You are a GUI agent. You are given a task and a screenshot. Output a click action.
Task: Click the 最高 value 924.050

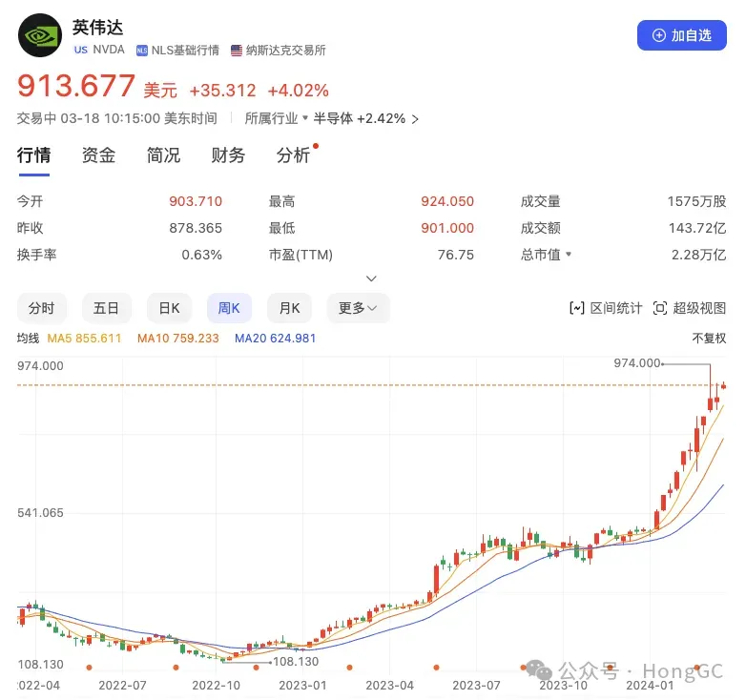point(447,201)
